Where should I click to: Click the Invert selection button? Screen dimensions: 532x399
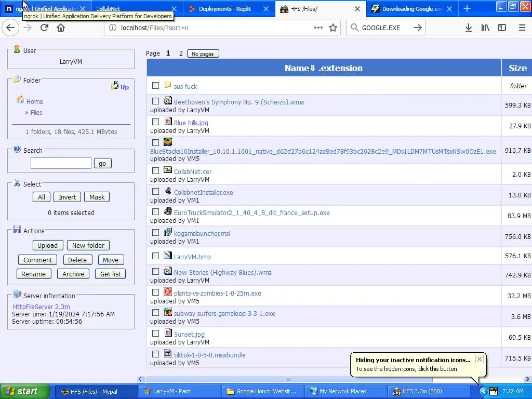pyautogui.click(x=67, y=197)
